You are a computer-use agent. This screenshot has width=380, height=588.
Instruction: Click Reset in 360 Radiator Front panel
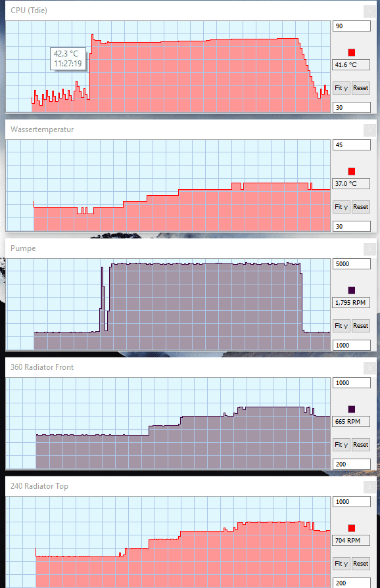click(361, 445)
